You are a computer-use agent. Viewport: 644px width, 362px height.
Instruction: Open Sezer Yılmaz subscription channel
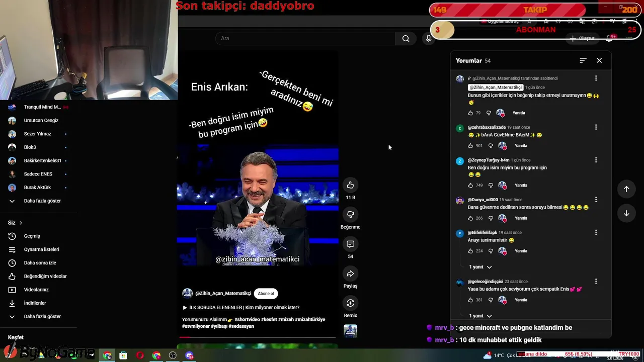click(38, 134)
